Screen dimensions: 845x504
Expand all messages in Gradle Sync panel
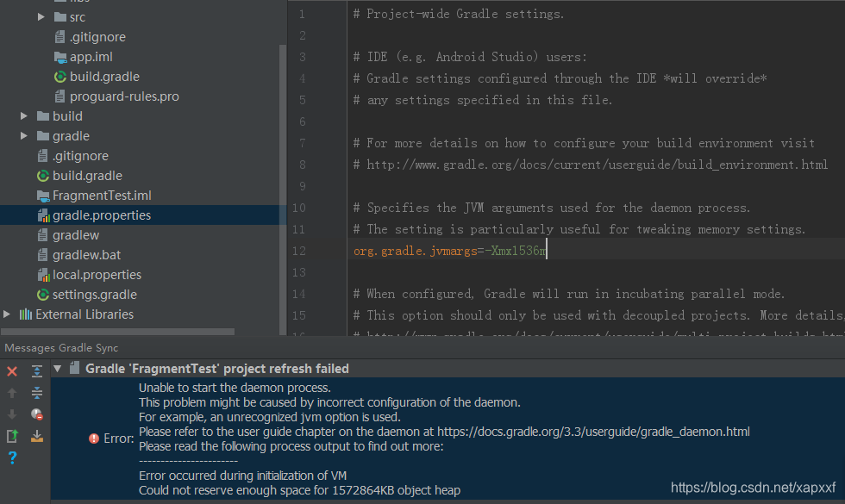tap(36, 370)
